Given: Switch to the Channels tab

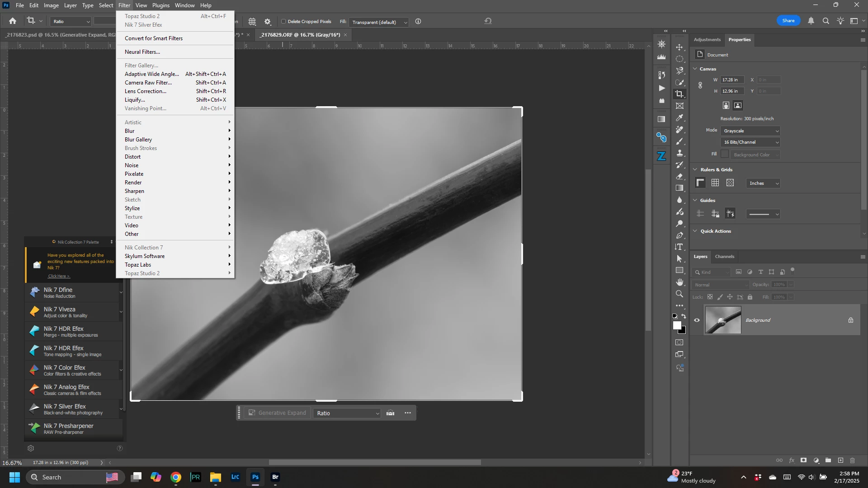Looking at the screenshot, I should click(724, 257).
